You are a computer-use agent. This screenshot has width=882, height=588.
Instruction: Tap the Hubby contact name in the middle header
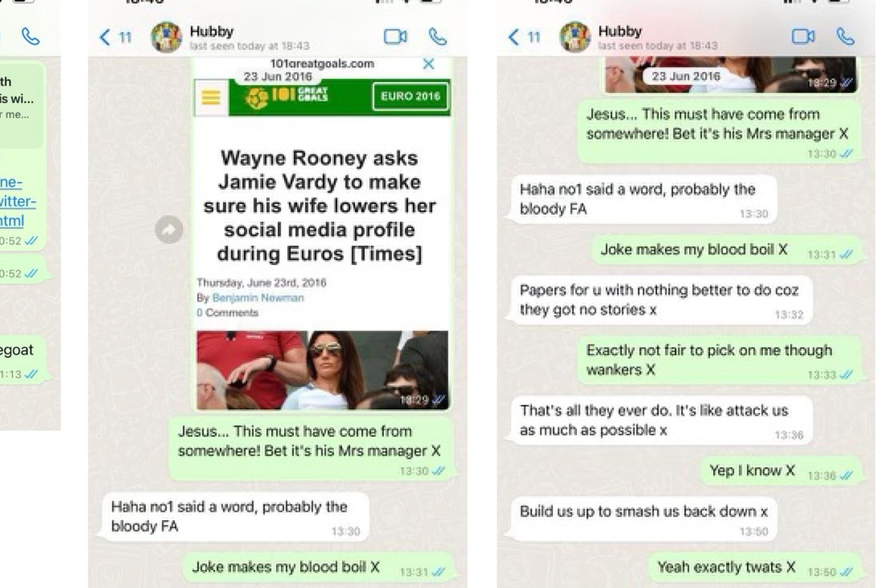[211, 31]
